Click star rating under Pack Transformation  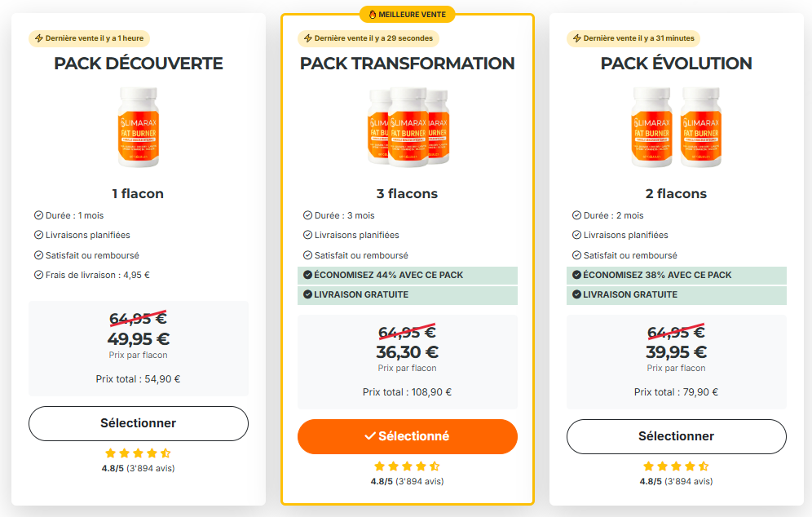click(407, 466)
